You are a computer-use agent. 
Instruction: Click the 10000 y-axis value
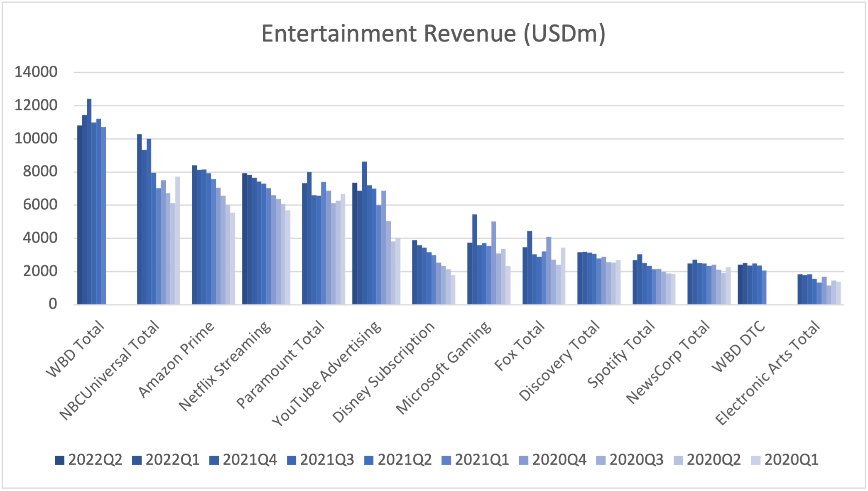[x=36, y=138]
